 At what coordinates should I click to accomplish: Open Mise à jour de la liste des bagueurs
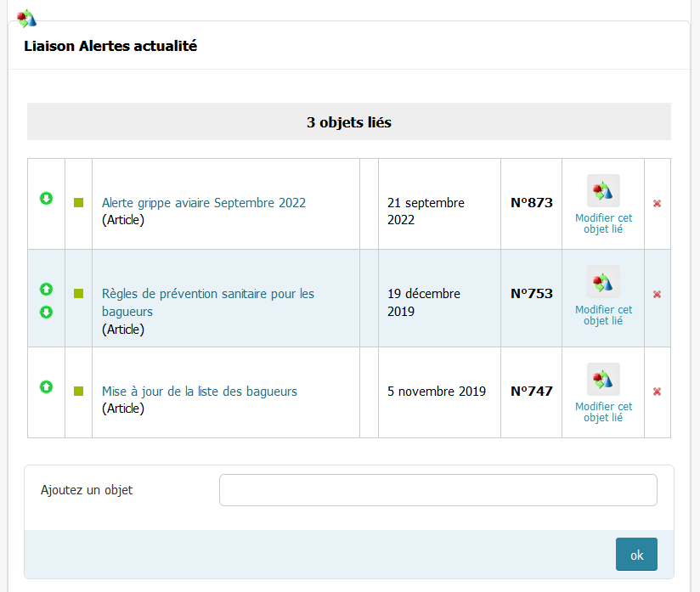[200, 392]
